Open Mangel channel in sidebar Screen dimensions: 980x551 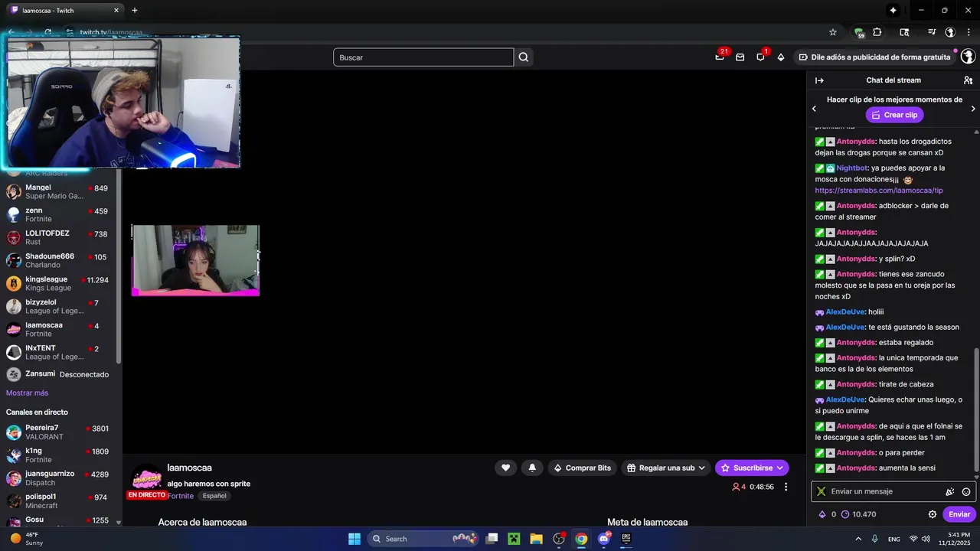tap(59, 191)
